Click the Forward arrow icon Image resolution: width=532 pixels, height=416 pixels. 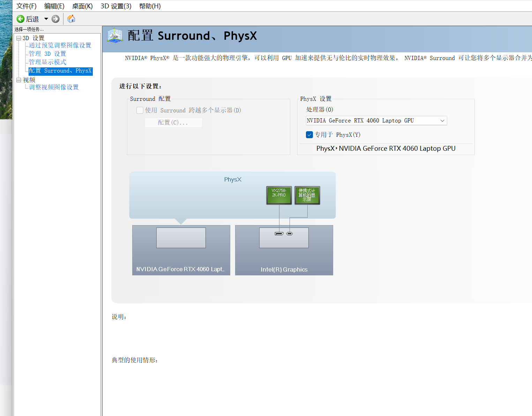coord(55,19)
